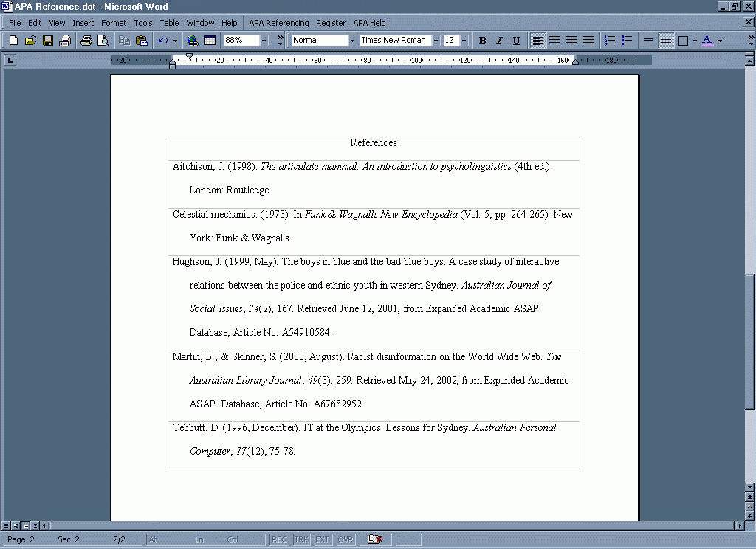The height and width of the screenshot is (549, 756).
Task: Click the tab alignment selector on the ruler
Action: (10, 61)
